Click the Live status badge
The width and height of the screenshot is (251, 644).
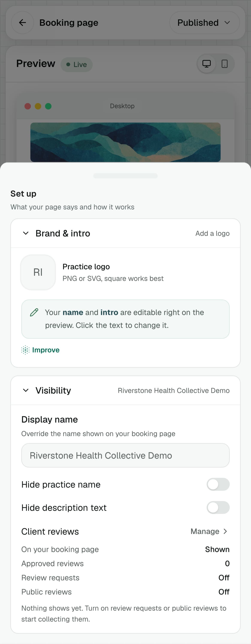(x=76, y=65)
